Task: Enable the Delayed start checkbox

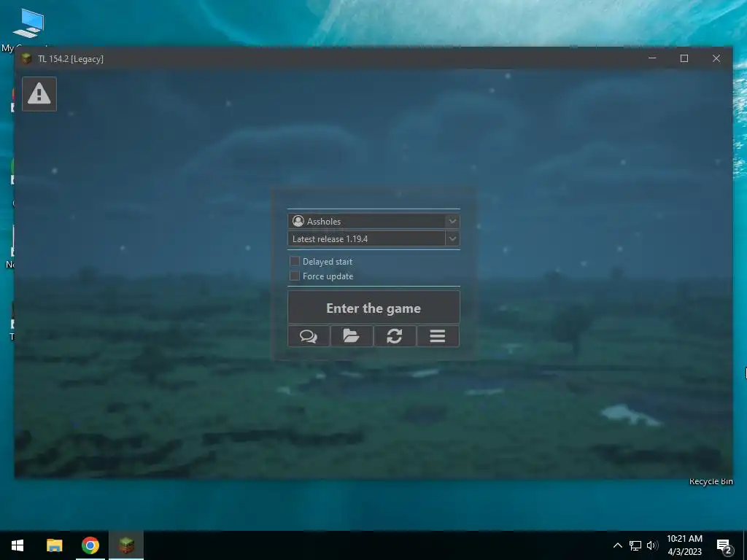Action: coord(295,261)
